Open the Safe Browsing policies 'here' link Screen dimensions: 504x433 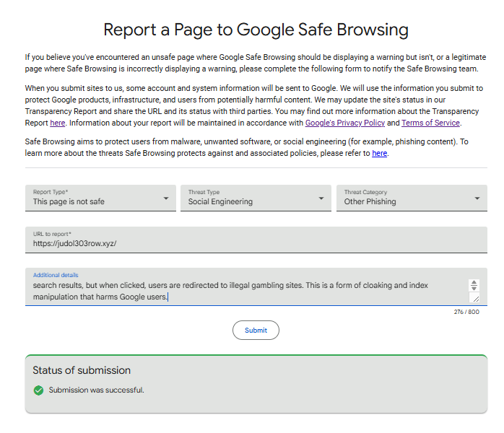379,153
